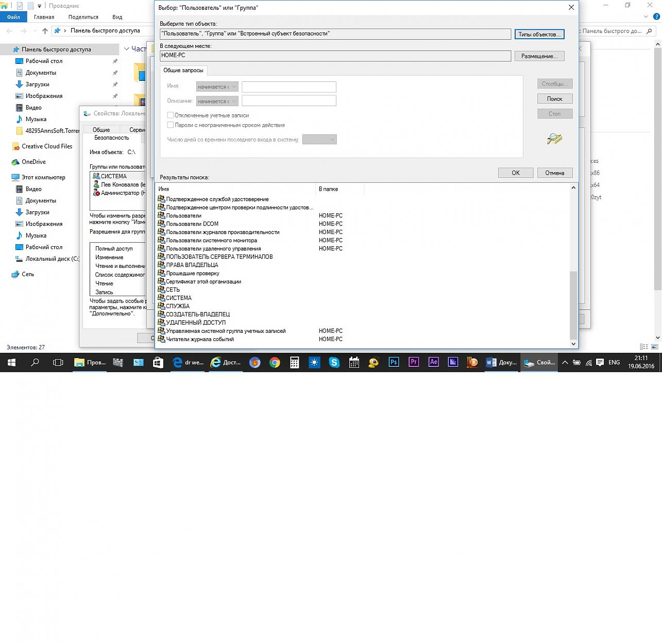Viewport: 662px width, 644px height.
Task: Go back in Explorer navigation
Action: click(x=9, y=31)
